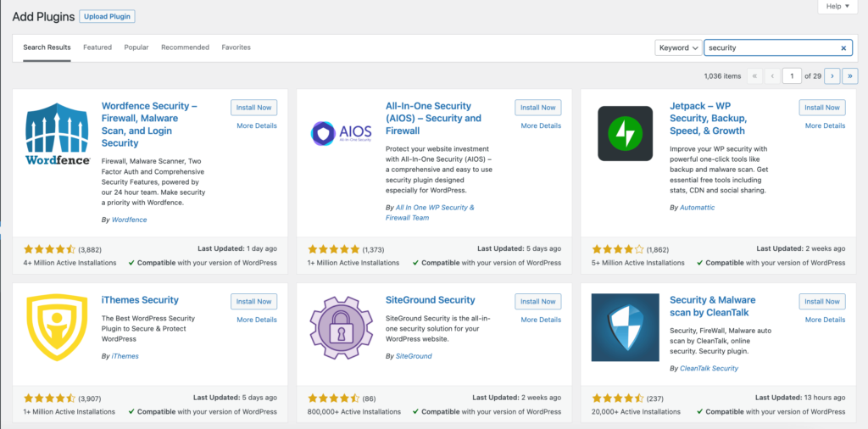
Task: Open the All In One WP Security & Firewall Team link
Action: pos(430,213)
